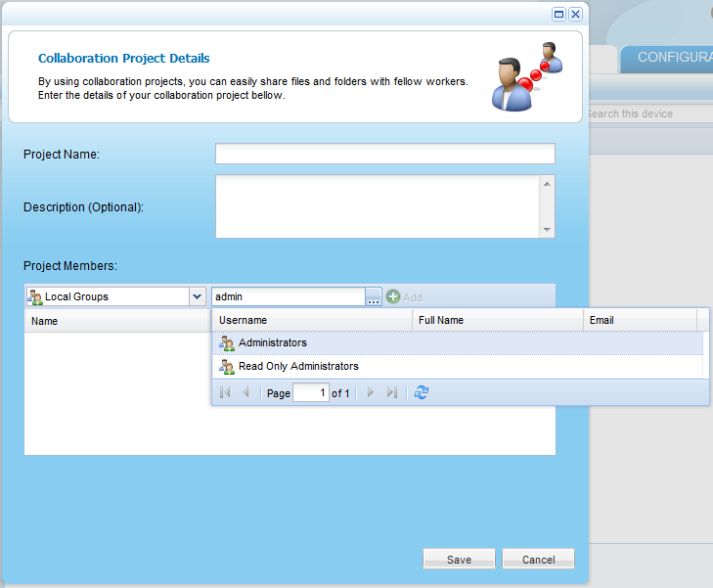Sort by Email column header
This screenshot has width=713, height=588.
(x=641, y=320)
